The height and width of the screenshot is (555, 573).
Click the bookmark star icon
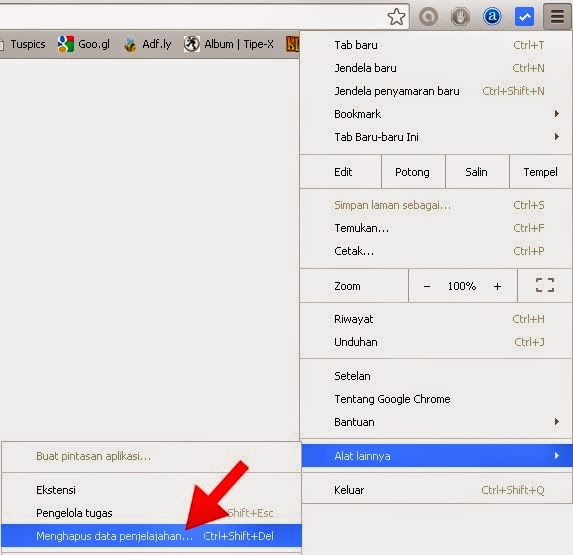pyautogui.click(x=396, y=17)
